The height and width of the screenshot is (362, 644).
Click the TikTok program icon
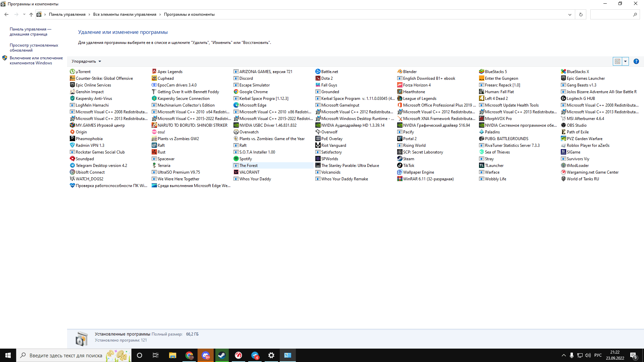399,165
